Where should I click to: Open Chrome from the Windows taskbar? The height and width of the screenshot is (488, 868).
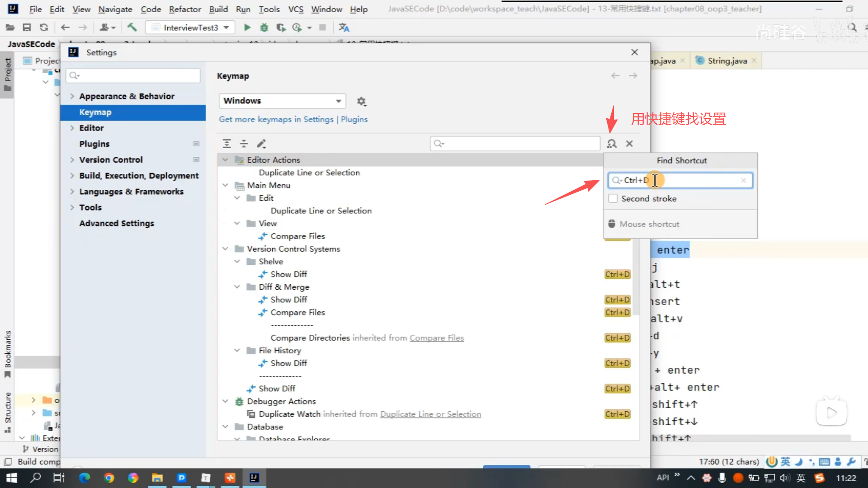108,478
